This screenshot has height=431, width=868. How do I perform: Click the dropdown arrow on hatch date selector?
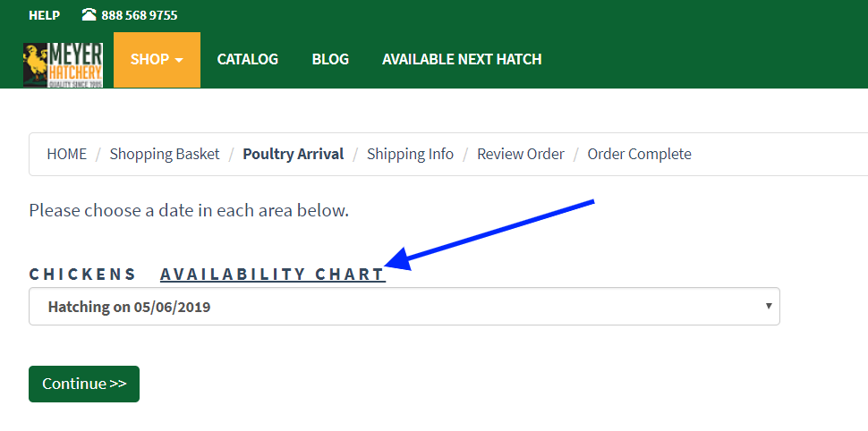pyautogui.click(x=769, y=306)
